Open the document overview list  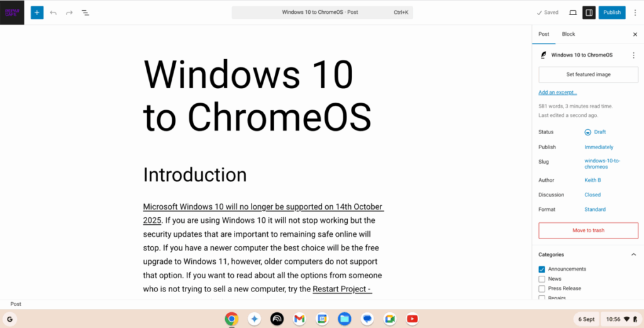(85, 13)
